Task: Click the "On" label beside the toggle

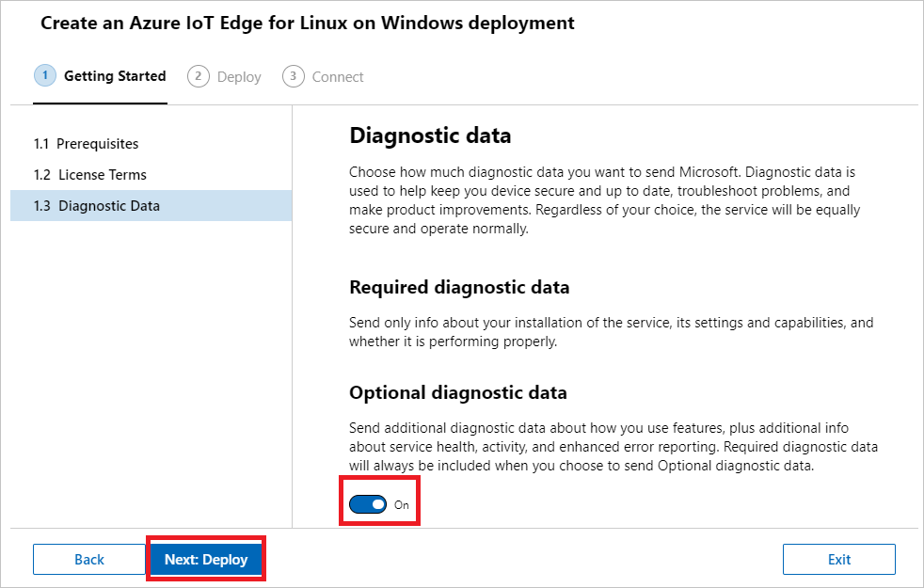Action: point(402,505)
